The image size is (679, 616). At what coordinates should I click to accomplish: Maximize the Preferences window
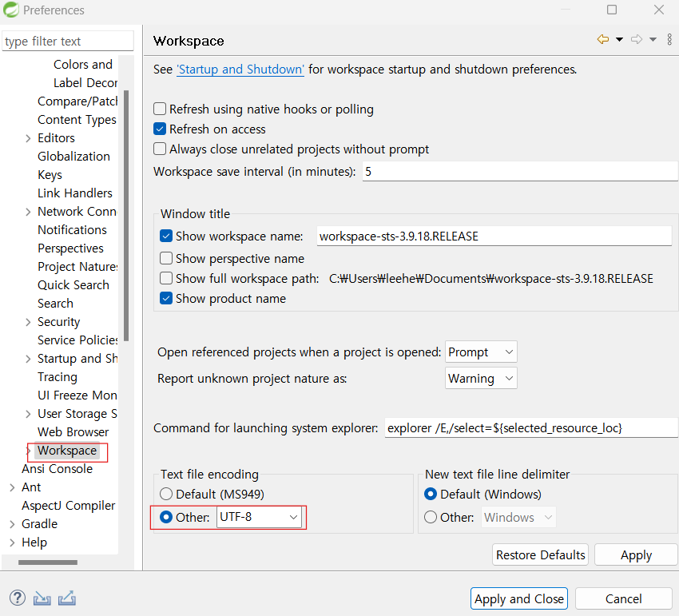tap(611, 10)
